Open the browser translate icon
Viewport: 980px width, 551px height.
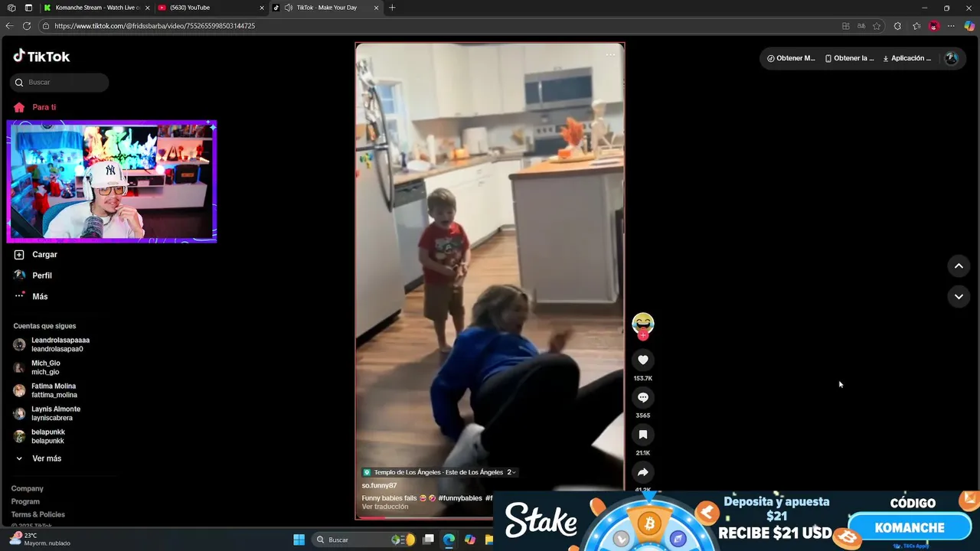861,26
